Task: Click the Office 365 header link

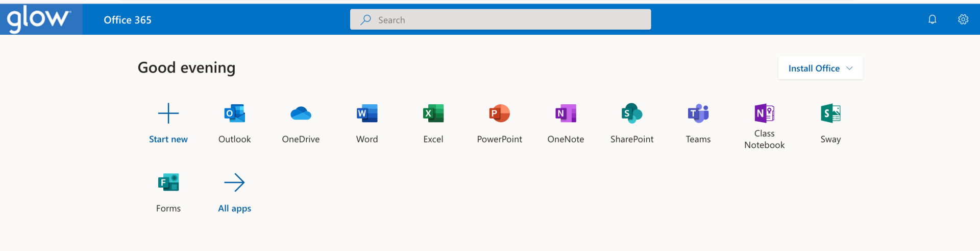Action: point(128,20)
